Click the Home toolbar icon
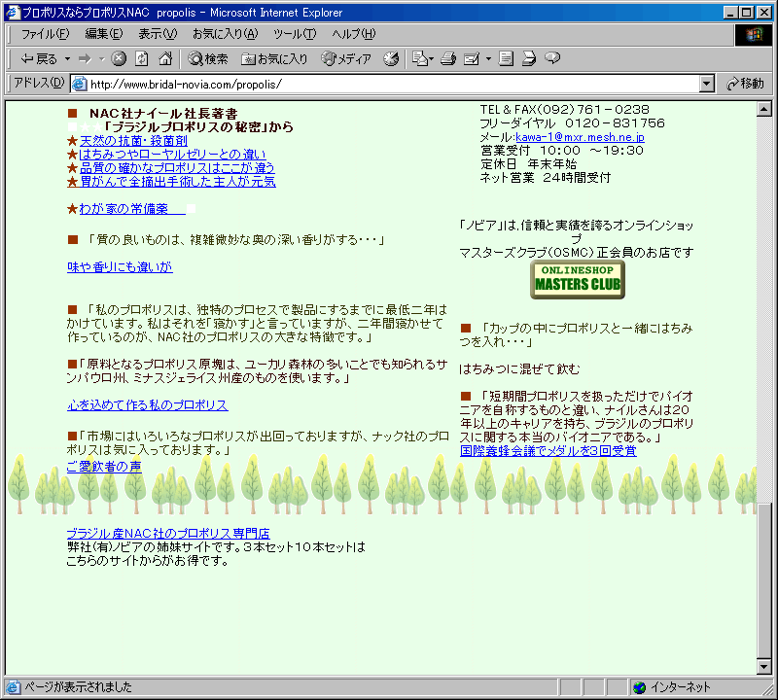This screenshot has width=778, height=700. point(165,58)
